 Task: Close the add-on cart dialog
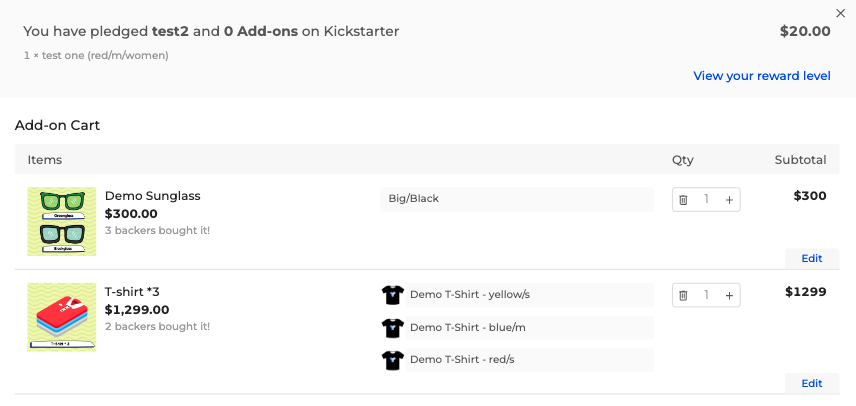coord(840,13)
